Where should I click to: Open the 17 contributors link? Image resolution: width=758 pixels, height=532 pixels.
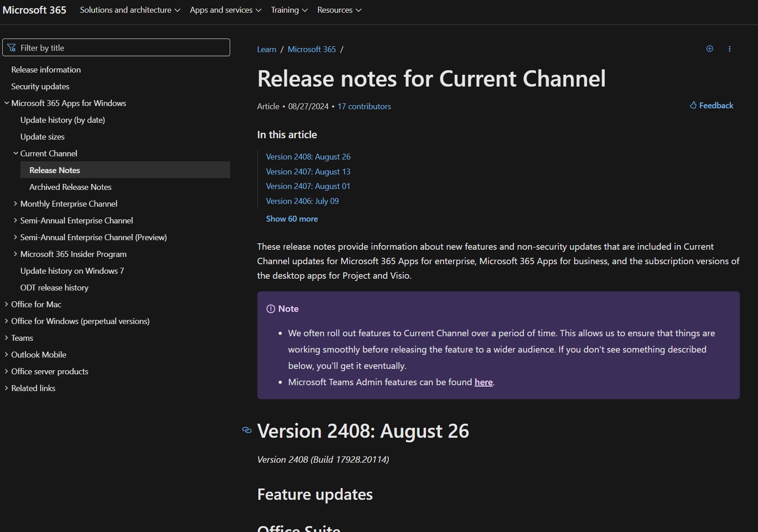click(x=364, y=106)
